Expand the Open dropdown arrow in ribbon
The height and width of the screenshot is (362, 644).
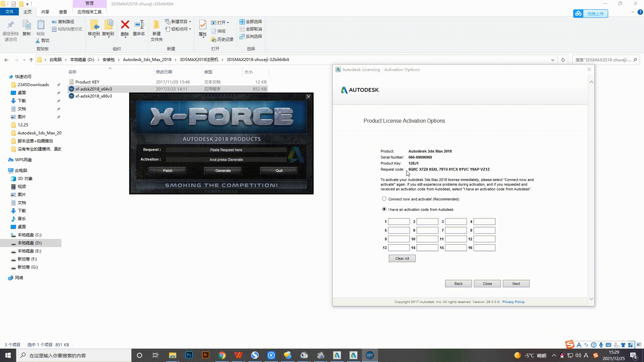coord(228,22)
